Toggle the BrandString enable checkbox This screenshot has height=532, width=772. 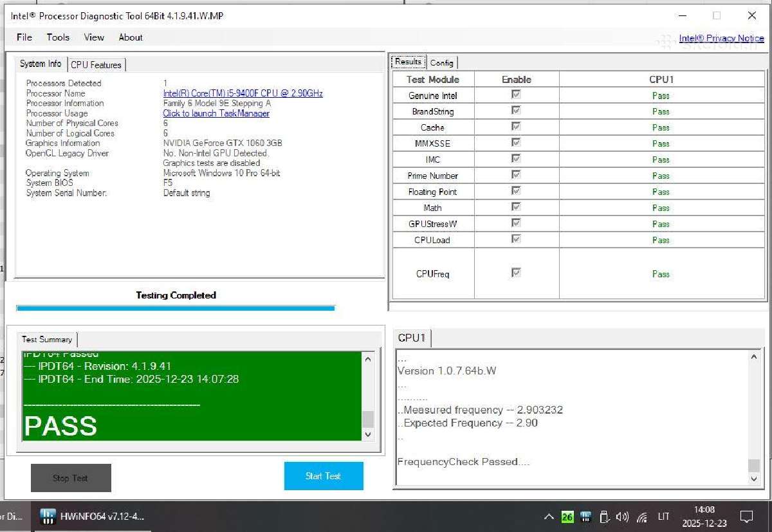[x=516, y=111]
